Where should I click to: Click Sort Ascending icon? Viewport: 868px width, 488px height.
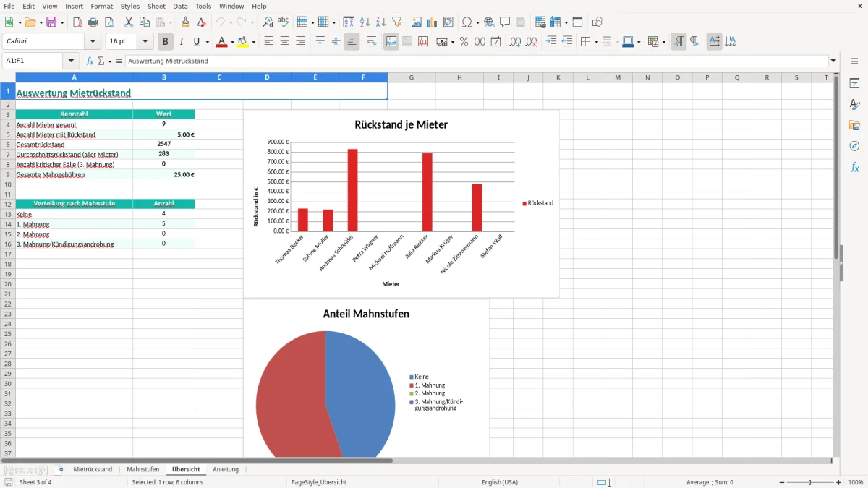click(365, 22)
